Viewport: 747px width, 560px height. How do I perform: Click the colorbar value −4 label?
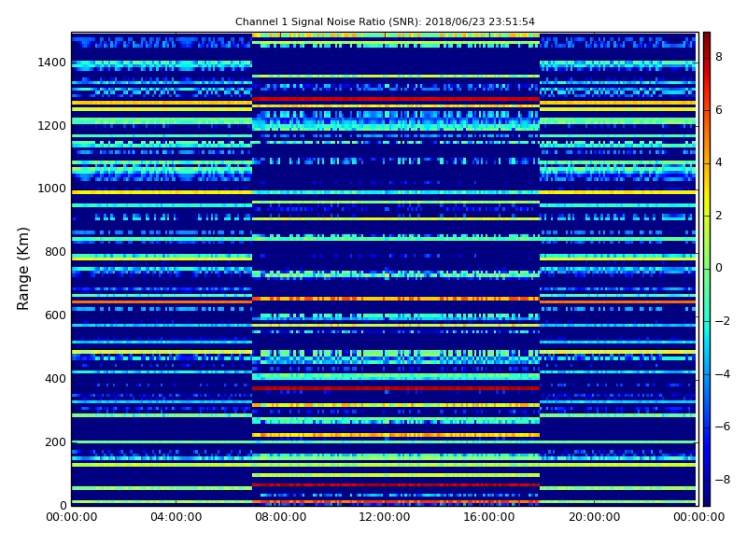click(723, 374)
